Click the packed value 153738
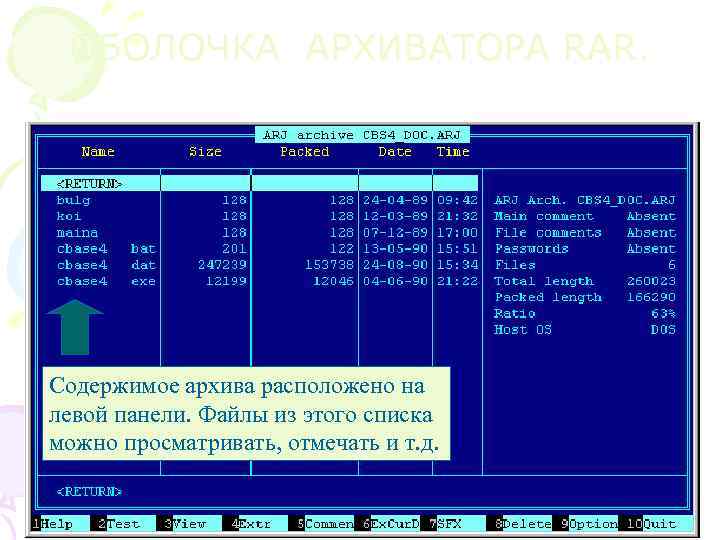This screenshot has height=540, width=720. click(x=329, y=265)
